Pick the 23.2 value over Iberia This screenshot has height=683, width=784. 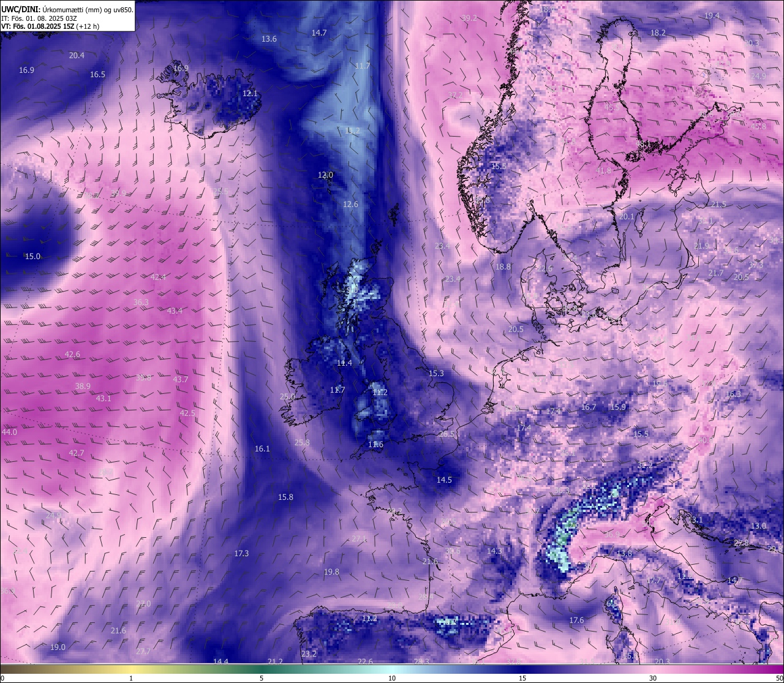(309, 654)
